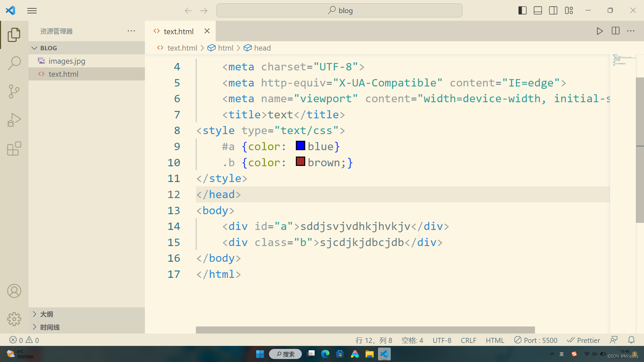The height and width of the screenshot is (362, 644).
Task: Open the blue color swatch picker
Action: [301, 146]
